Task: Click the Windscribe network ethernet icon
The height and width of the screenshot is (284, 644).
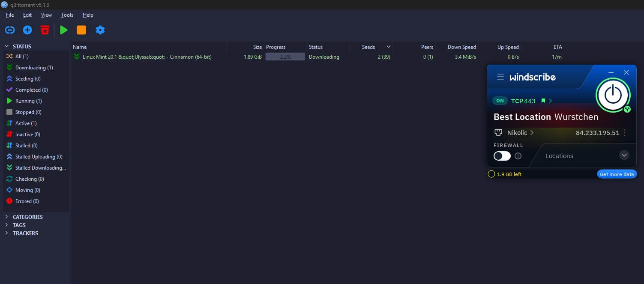Action: click(498, 133)
